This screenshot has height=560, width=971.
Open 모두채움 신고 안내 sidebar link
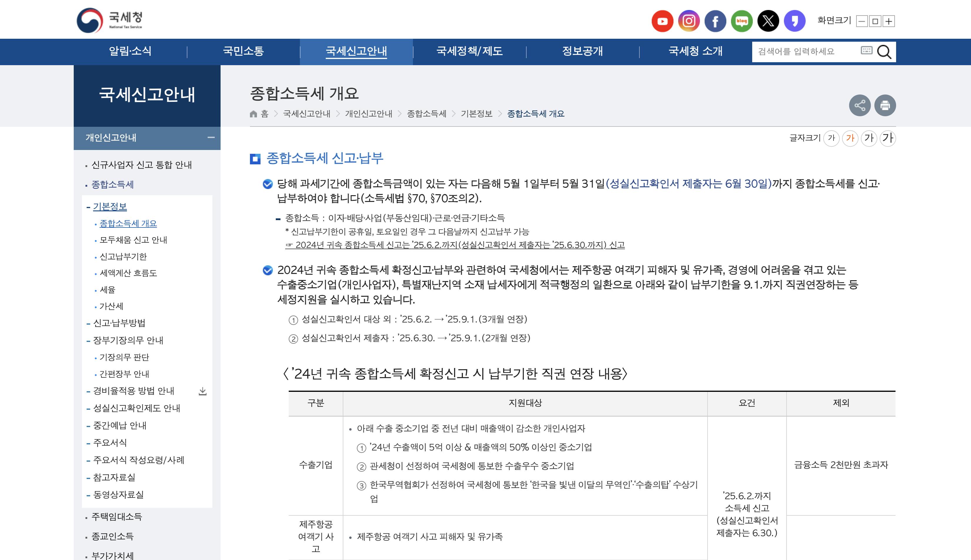[133, 240]
